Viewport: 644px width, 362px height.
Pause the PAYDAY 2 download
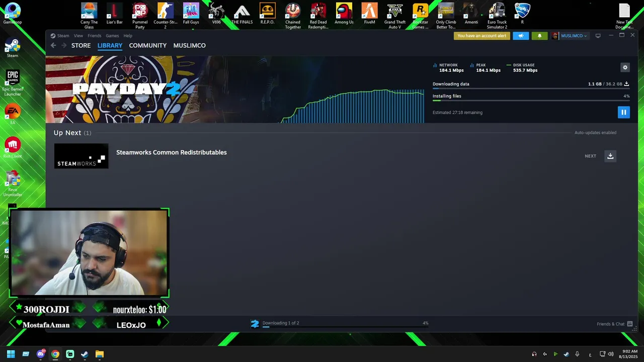(x=623, y=113)
